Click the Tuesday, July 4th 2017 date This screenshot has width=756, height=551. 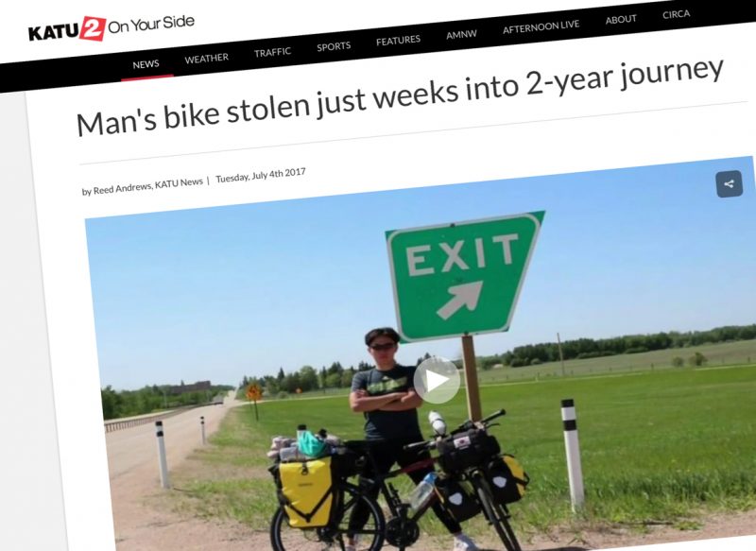point(261,176)
